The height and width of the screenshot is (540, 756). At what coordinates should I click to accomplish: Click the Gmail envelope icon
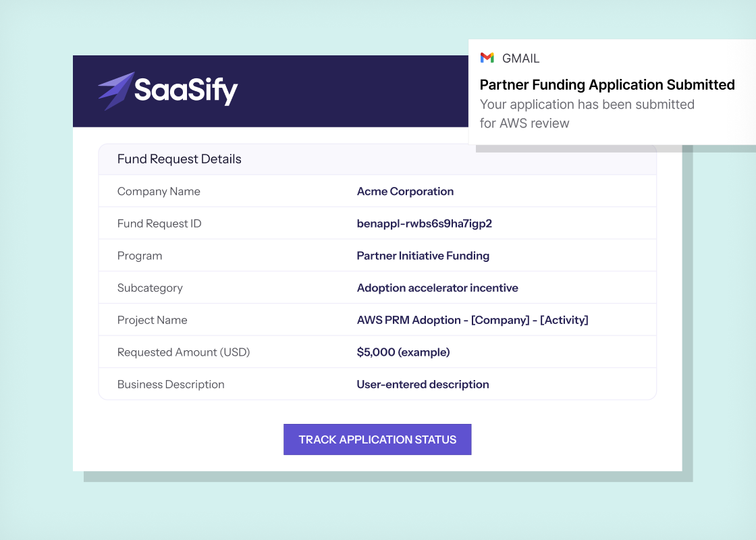pyautogui.click(x=487, y=58)
